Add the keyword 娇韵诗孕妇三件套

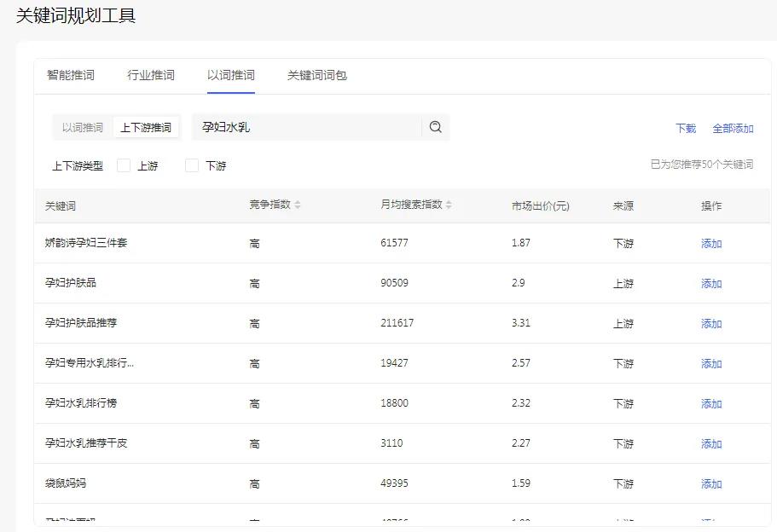pyautogui.click(x=710, y=243)
